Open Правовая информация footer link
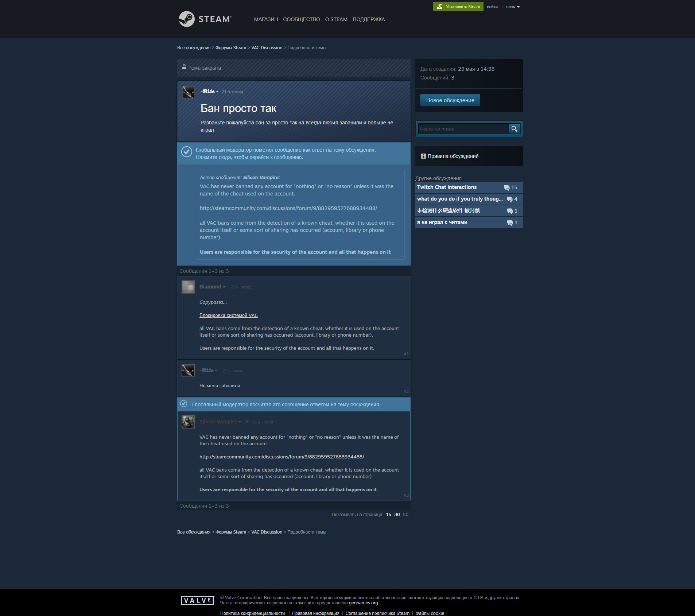This screenshot has height=616, width=695. click(x=315, y=613)
